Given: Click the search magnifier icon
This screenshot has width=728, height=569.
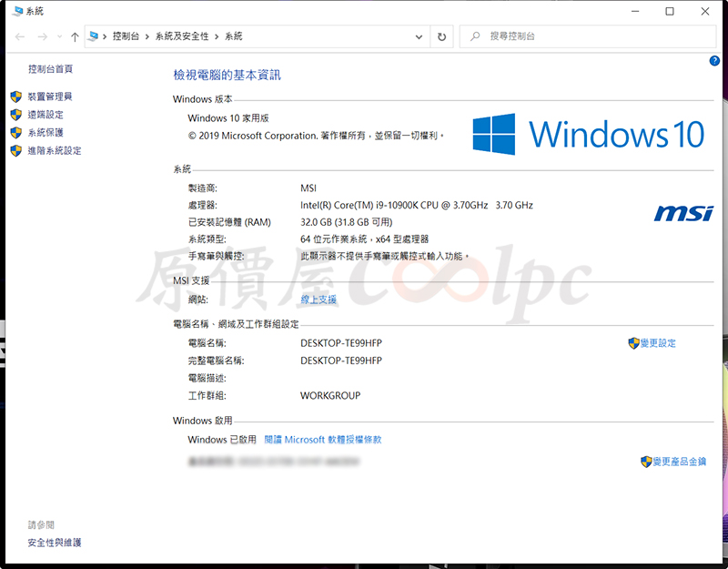Looking at the screenshot, I should [x=474, y=36].
